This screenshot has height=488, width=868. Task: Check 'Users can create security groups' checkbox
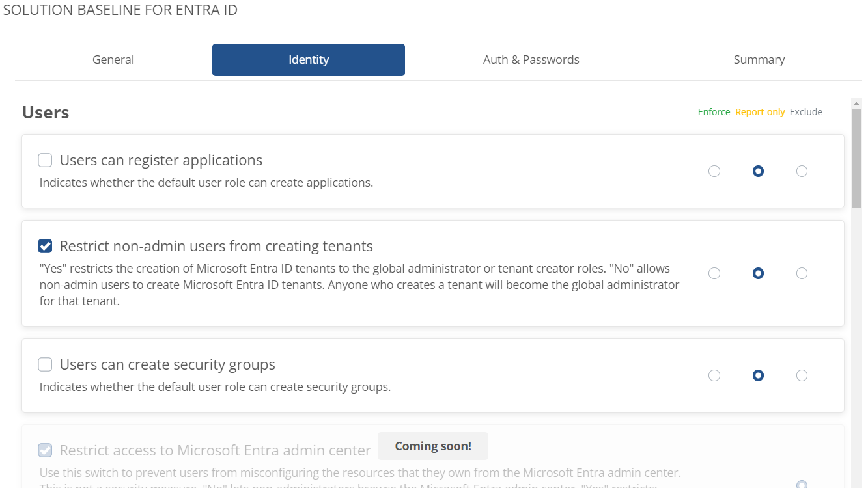tap(45, 364)
